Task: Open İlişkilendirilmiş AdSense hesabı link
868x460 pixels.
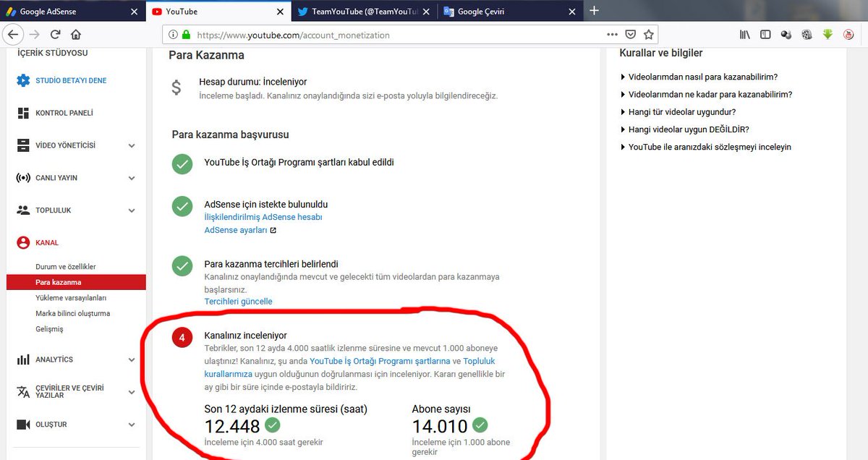Action: [x=263, y=217]
